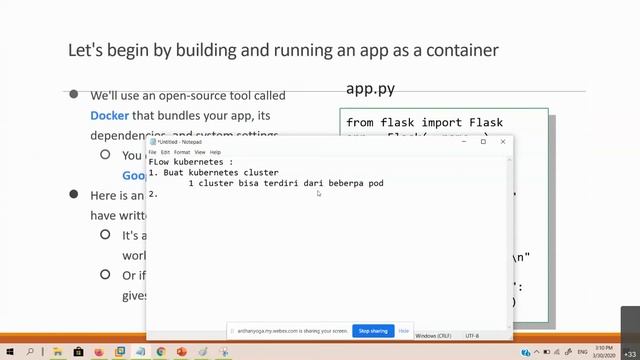Open Microsoft Store taskbar icon
Image resolution: width=640 pixels, height=360 pixels.
(x=78, y=352)
